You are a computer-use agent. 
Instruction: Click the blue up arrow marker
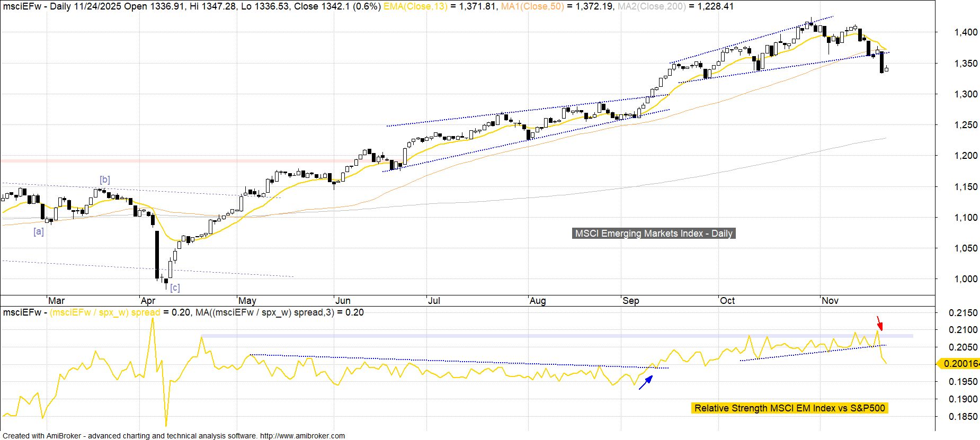[645, 382]
